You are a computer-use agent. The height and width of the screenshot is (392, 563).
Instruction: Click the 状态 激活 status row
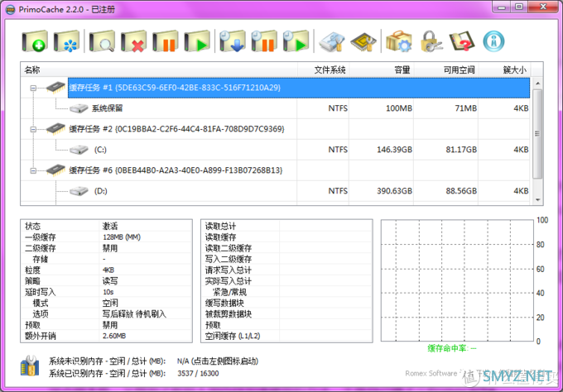click(106, 226)
